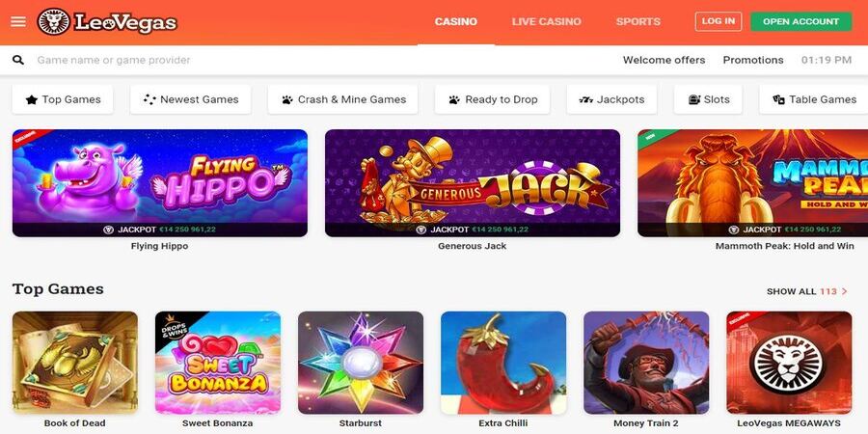Click the Crash & Mine Games paw icon
This screenshot has width=868, height=434.
[x=287, y=99]
